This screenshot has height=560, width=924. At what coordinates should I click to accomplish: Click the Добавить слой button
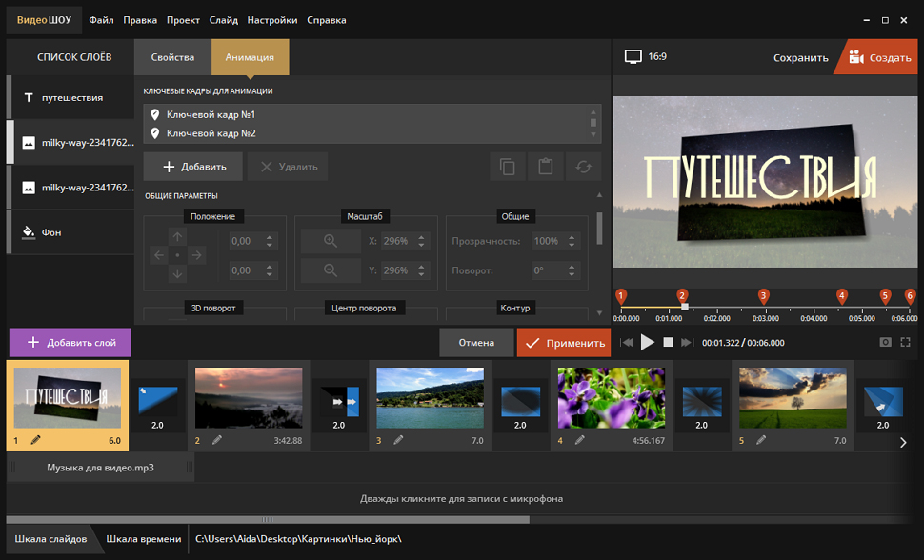[70, 343]
